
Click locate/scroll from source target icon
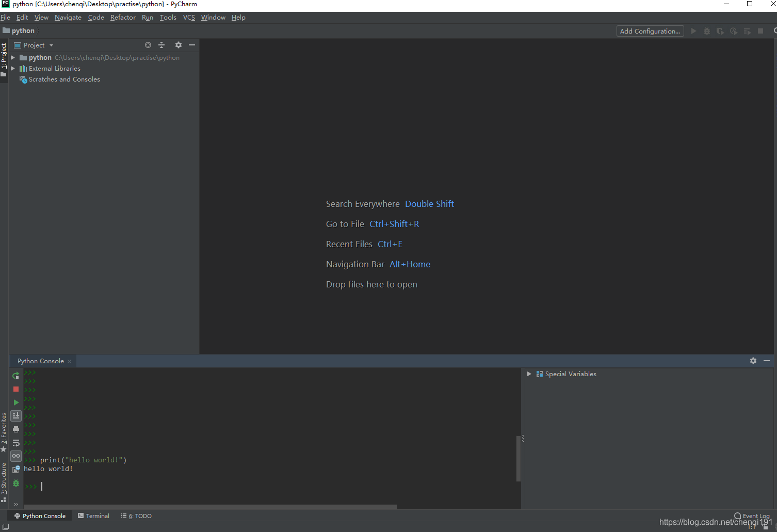(x=148, y=45)
